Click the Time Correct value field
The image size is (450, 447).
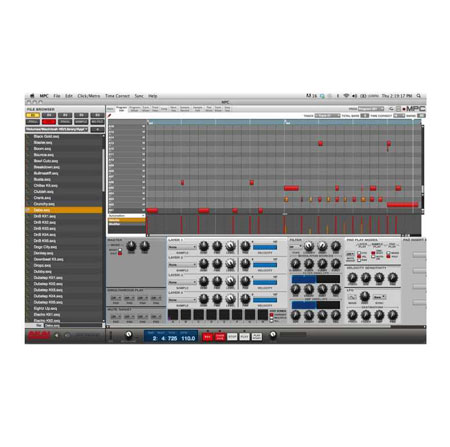(399, 116)
